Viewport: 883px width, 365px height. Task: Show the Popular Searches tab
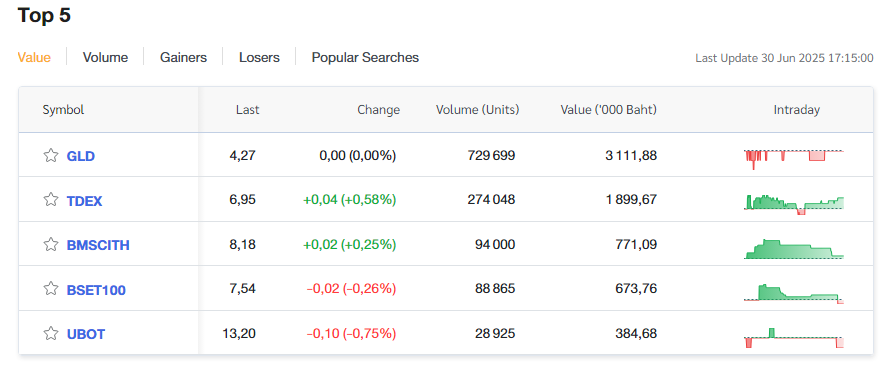(x=365, y=57)
